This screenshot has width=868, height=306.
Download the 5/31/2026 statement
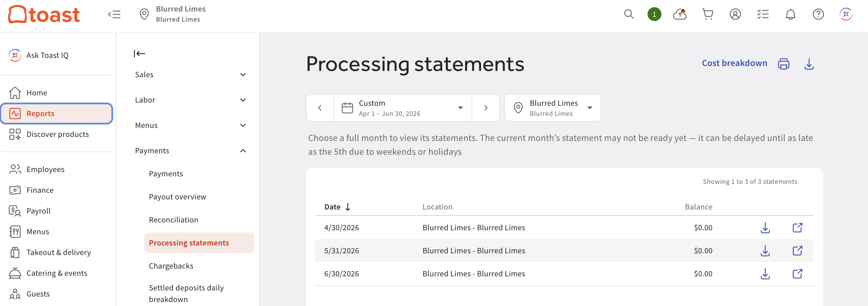[765, 251]
